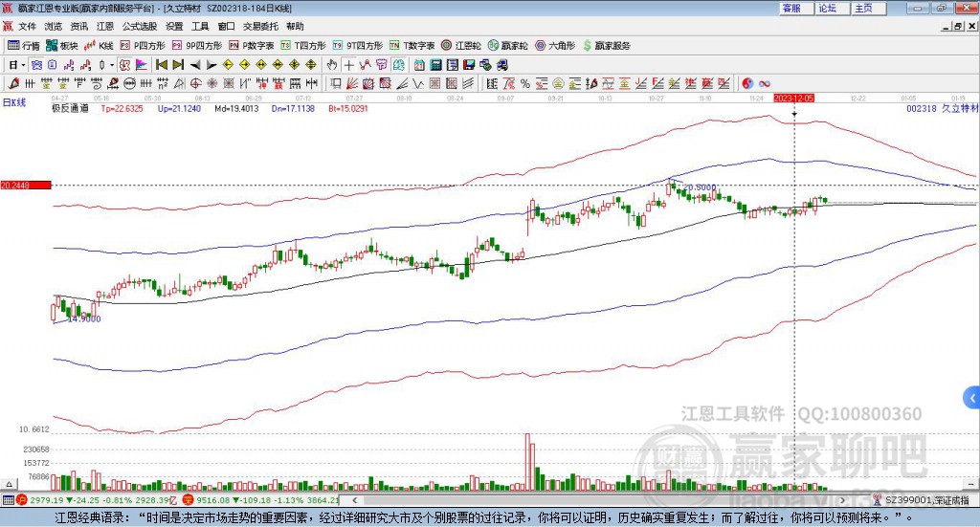Jump to first bar icon
The image size is (980, 527).
coord(161,65)
